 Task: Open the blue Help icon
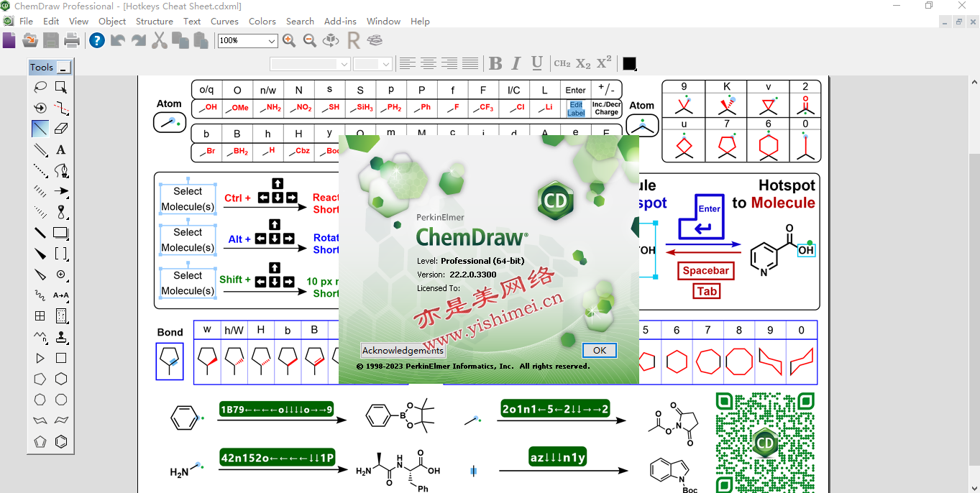point(97,40)
